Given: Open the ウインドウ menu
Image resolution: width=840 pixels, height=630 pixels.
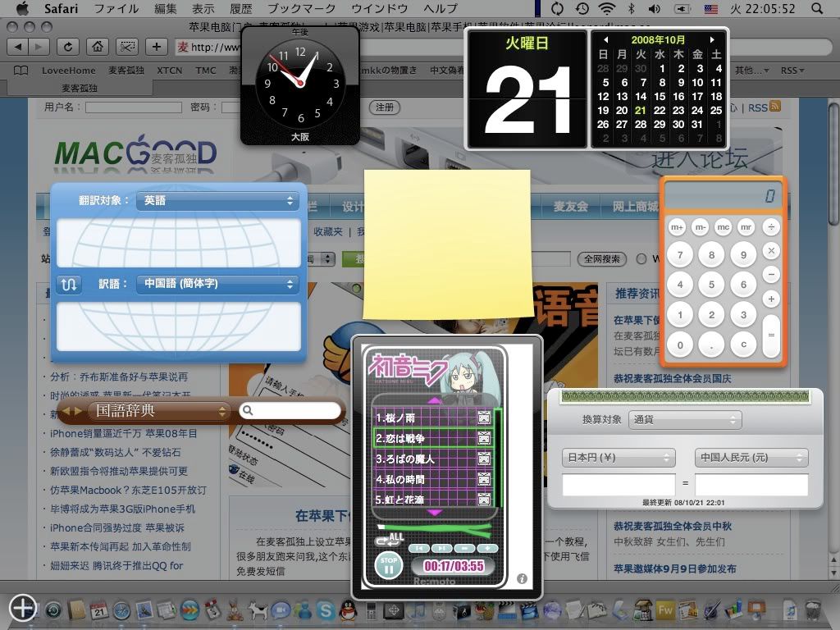Looking at the screenshot, I should pyautogui.click(x=379, y=8).
